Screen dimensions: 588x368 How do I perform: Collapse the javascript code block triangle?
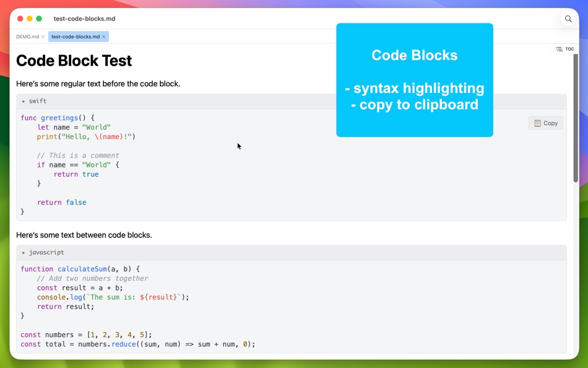[x=24, y=253]
